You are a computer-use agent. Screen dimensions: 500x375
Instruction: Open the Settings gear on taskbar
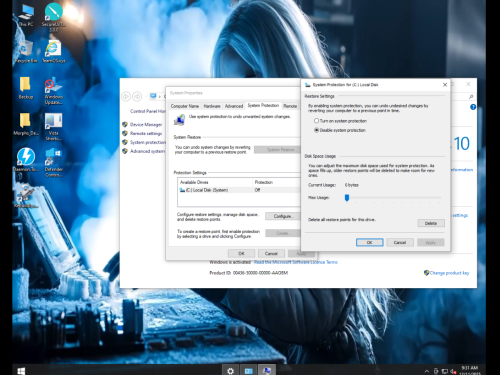(x=230, y=371)
